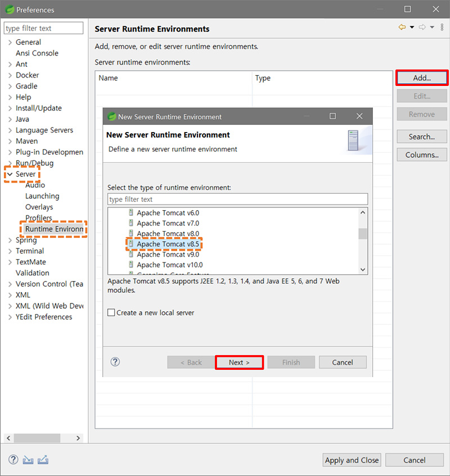This screenshot has height=476, width=450.
Task: Click the tree horizontal scroll left arrow
Action: pyautogui.click(x=8, y=438)
